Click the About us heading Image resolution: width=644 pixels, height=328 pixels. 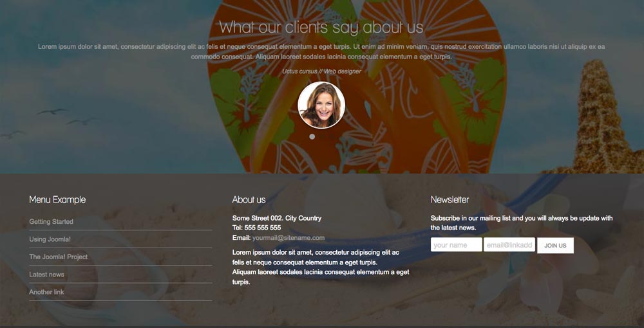point(249,199)
